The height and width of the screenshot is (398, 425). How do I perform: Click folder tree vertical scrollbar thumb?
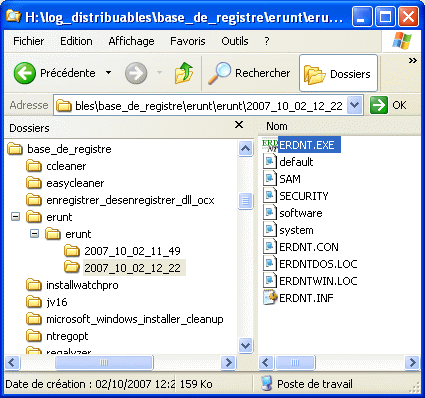246,201
